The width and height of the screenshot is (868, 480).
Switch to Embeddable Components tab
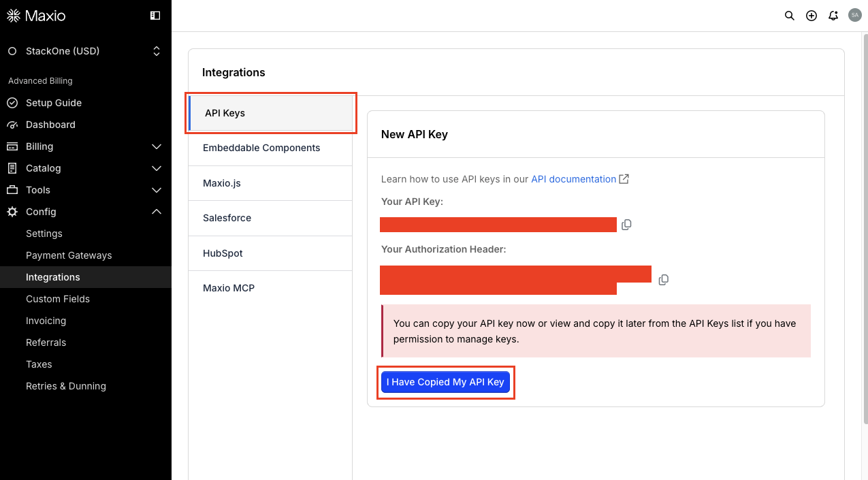pos(270,148)
